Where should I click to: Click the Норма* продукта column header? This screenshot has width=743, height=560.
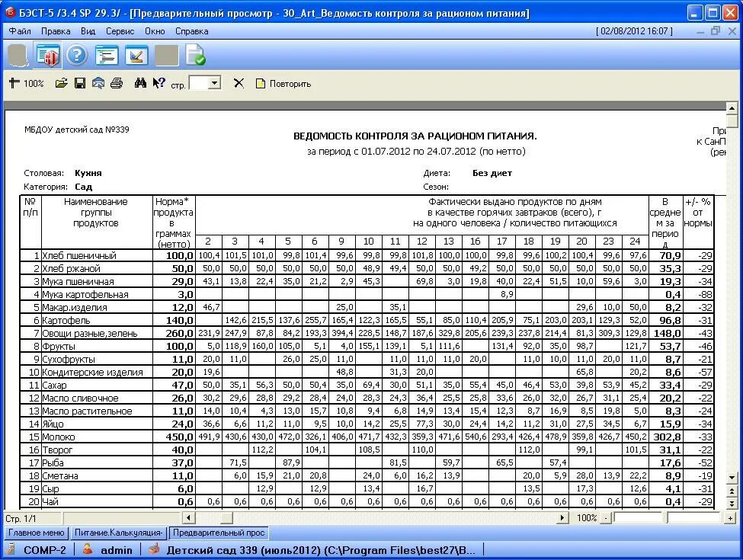click(x=174, y=222)
